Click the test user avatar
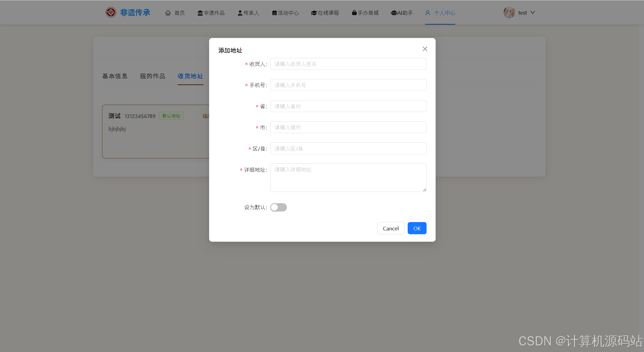This screenshot has height=352, width=644. 509,13
